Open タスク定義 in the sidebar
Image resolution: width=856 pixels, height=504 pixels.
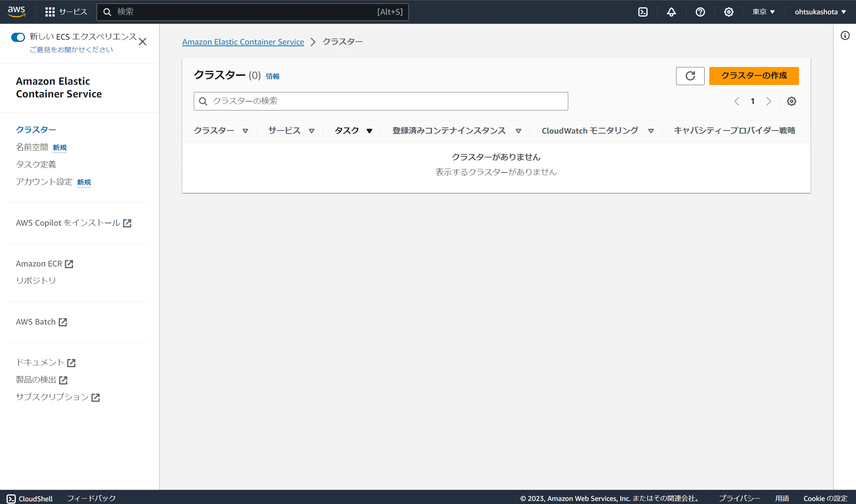[x=36, y=164]
